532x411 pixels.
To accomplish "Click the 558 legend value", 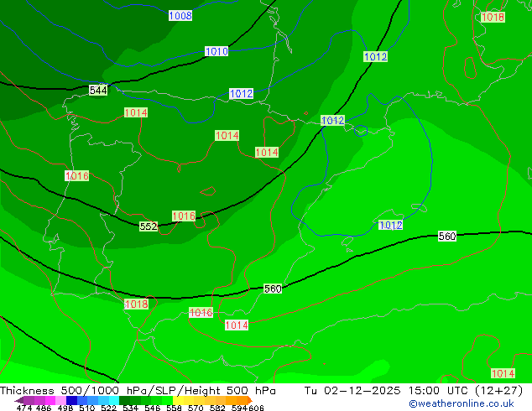I will pos(174,408).
